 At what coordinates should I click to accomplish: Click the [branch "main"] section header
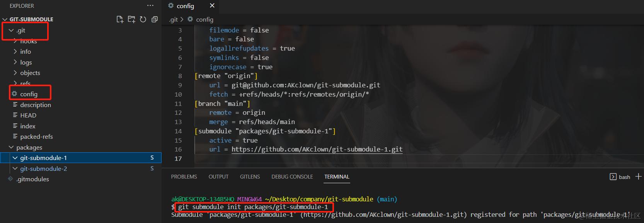click(x=222, y=104)
